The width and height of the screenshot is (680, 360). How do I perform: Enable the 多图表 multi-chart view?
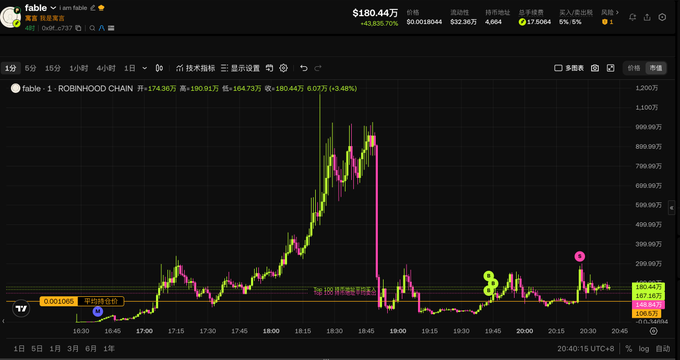coord(569,68)
